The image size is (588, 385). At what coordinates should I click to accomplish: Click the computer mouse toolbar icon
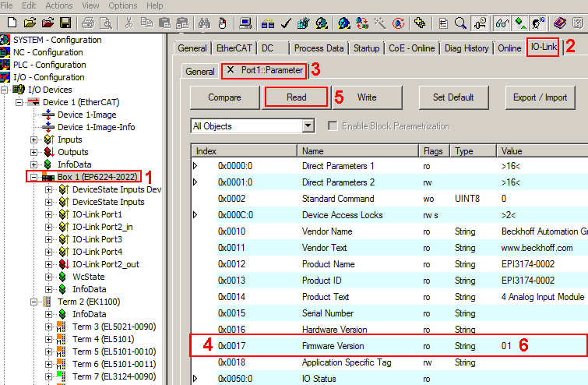pos(223,23)
